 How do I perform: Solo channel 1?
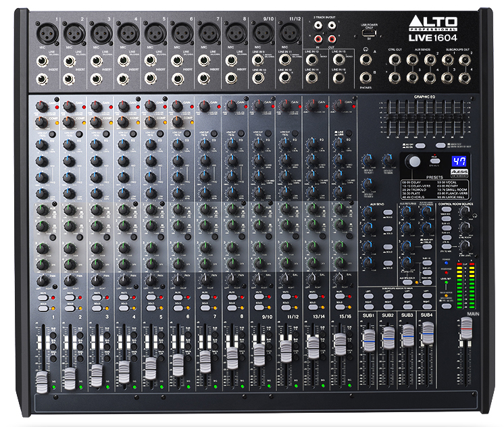tap(43, 308)
